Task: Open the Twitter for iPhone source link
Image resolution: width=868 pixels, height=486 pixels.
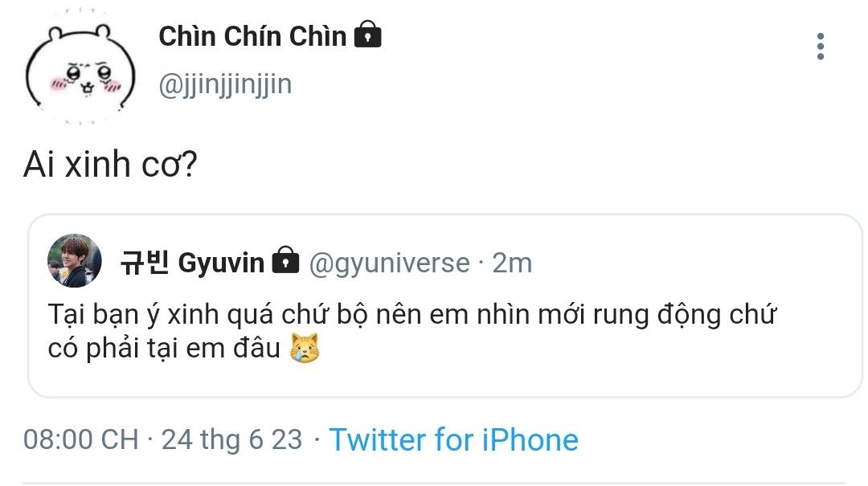Action: pos(453,439)
